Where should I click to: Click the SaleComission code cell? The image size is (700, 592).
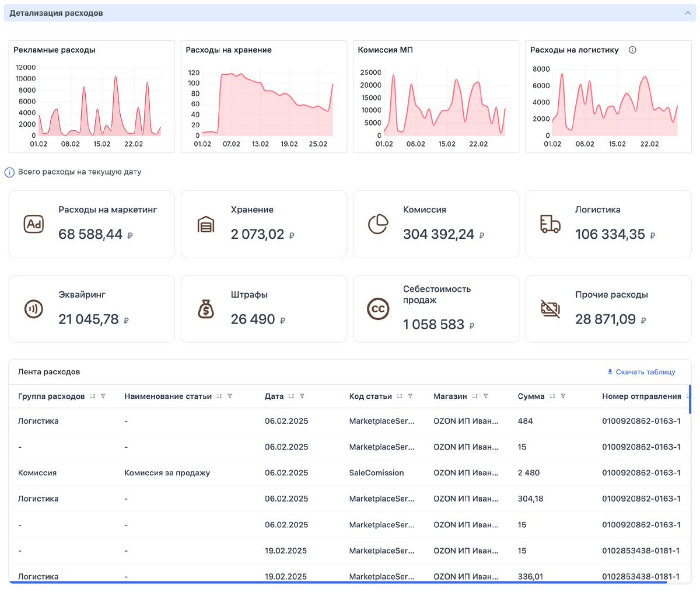coord(376,473)
